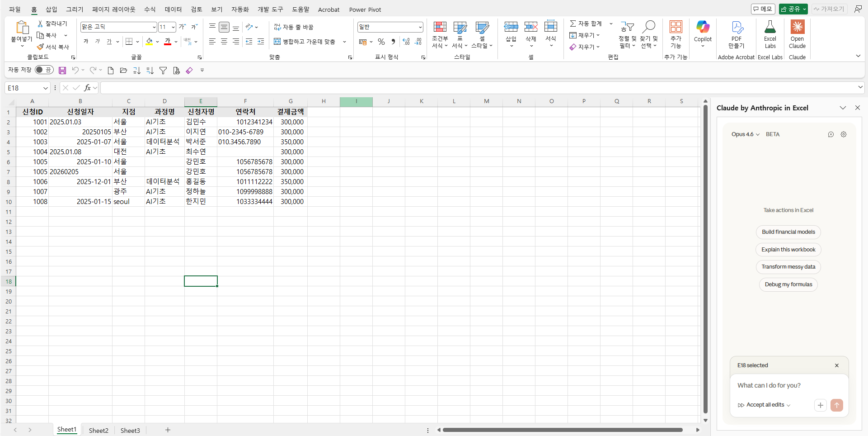
Task: Click the Build financial models suggestion
Action: [x=788, y=232]
